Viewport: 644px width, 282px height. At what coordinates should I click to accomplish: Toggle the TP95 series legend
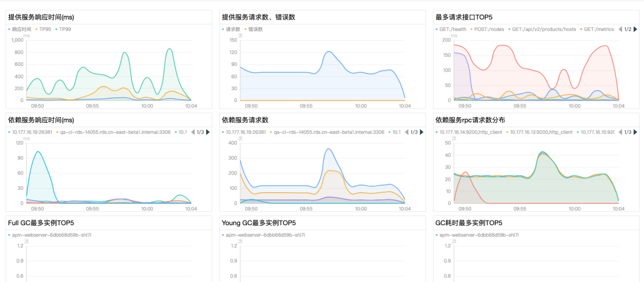(45, 29)
